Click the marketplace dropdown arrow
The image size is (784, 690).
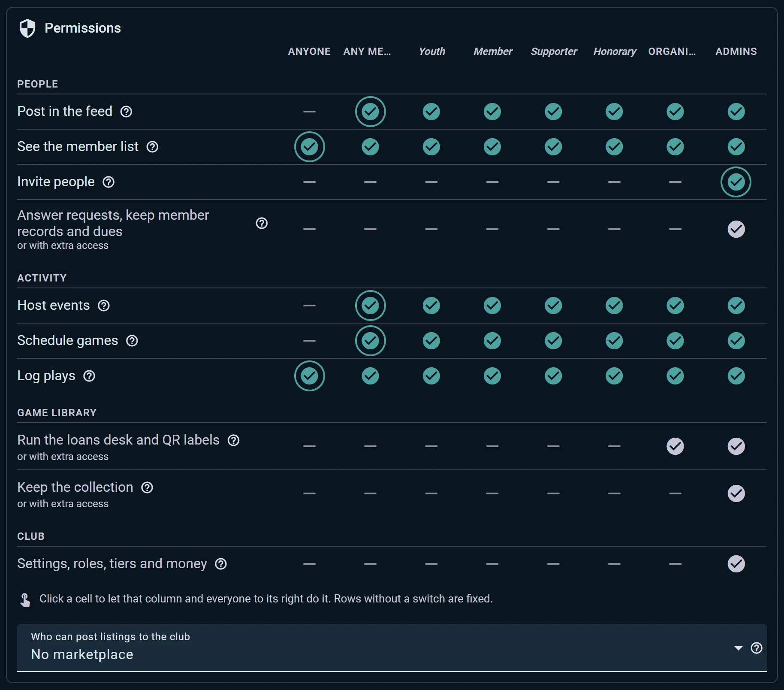click(x=738, y=648)
